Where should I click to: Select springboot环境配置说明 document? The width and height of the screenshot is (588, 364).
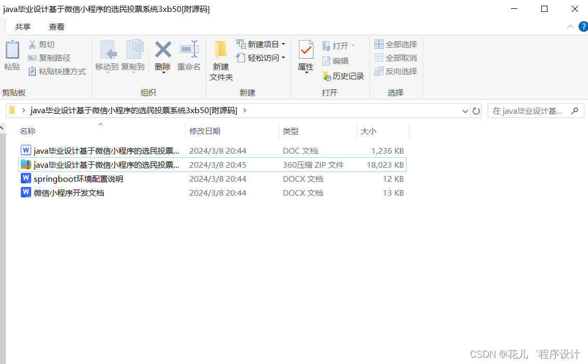tap(212, 179)
